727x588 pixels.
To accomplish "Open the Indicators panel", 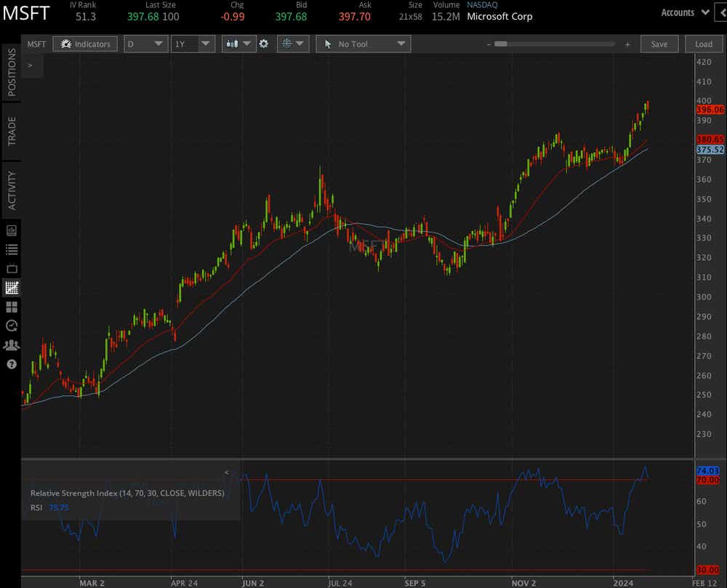I will [85, 44].
